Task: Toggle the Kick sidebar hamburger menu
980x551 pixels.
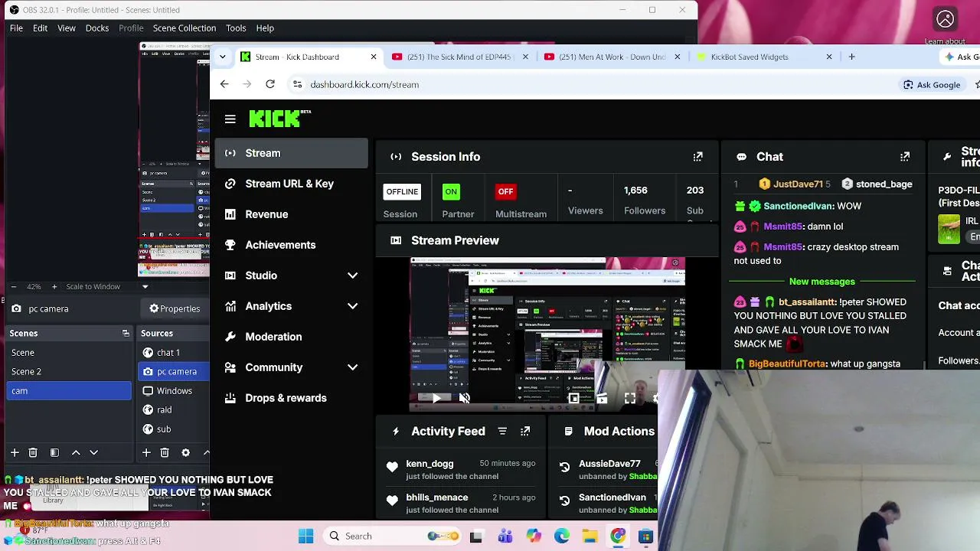Action: (x=230, y=119)
